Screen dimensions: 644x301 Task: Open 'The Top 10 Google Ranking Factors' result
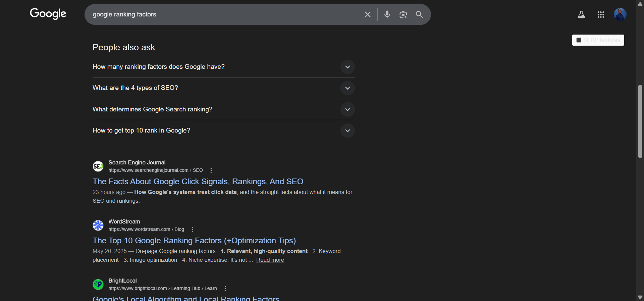click(x=194, y=241)
